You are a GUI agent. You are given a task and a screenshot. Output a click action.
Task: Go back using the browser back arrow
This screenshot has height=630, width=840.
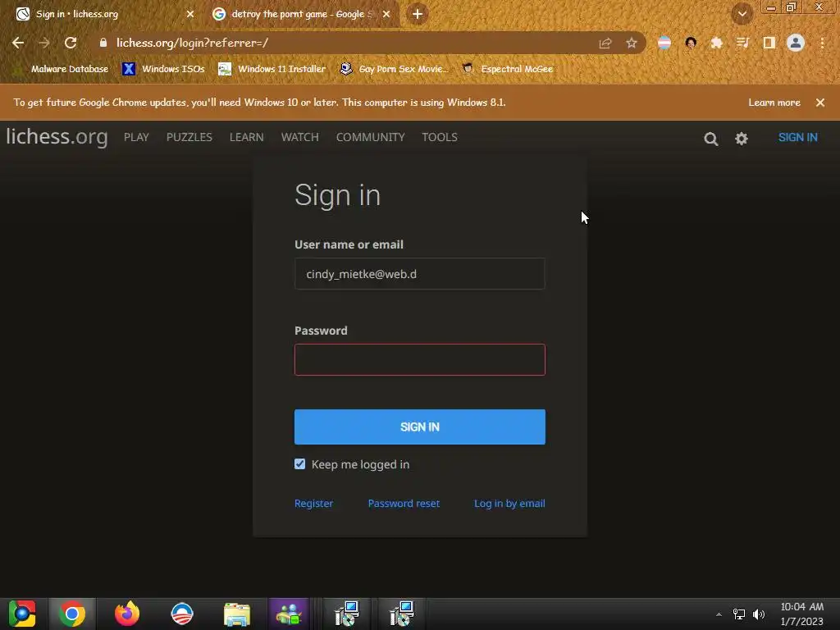coord(18,43)
